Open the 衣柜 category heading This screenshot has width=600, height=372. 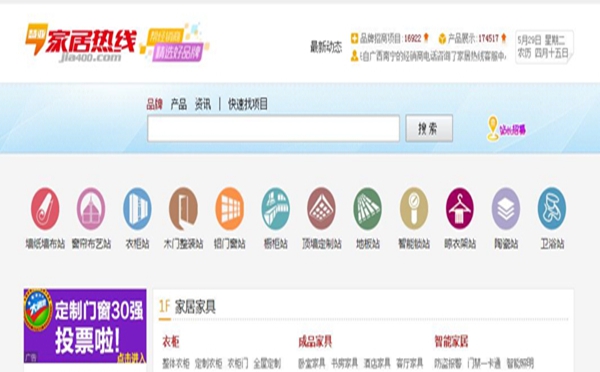(171, 341)
